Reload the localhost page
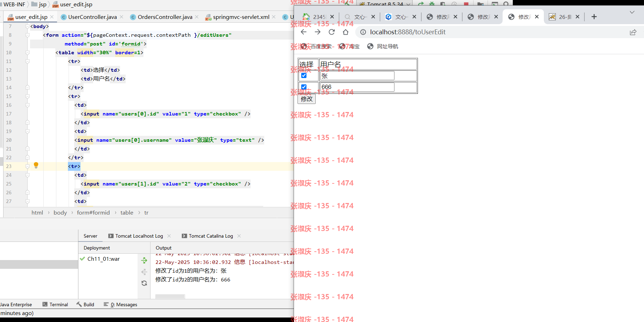This screenshot has height=322, width=644. coord(331,32)
